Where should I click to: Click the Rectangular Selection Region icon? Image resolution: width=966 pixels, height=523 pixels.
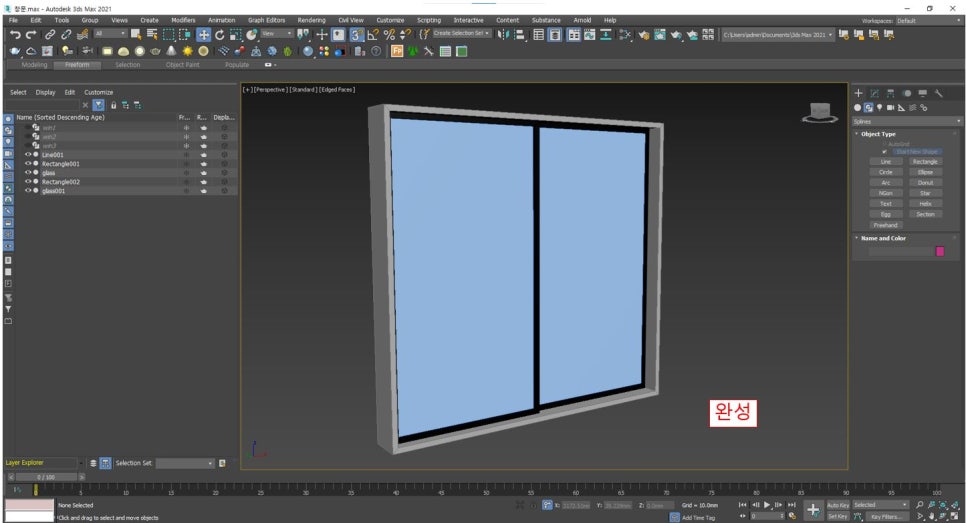click(168, 34)
